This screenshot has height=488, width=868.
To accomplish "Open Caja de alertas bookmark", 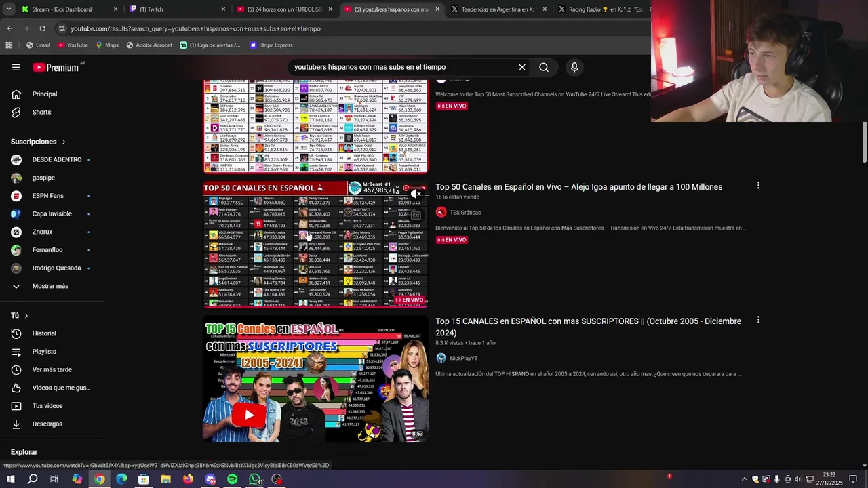I will pos(210,45).
